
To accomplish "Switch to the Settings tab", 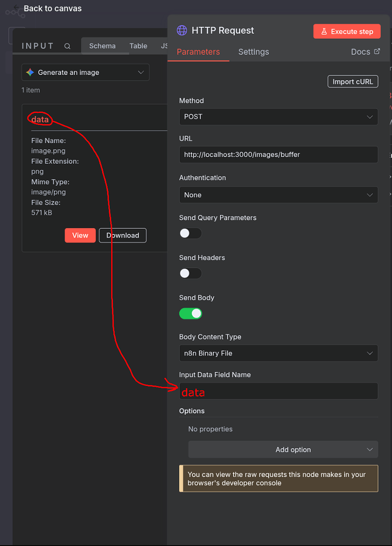I will click(x=253, y=52).
